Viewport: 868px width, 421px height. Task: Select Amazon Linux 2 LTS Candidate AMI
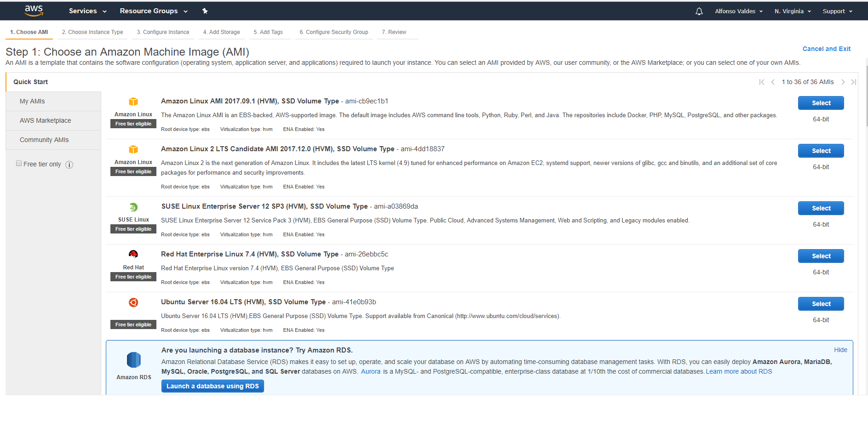(821, 151)
